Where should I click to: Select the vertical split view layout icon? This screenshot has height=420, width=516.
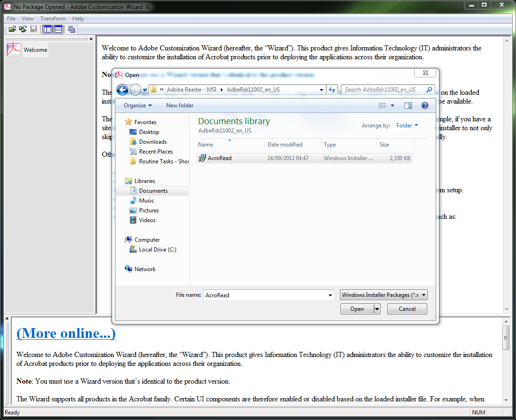click(47, 28)
